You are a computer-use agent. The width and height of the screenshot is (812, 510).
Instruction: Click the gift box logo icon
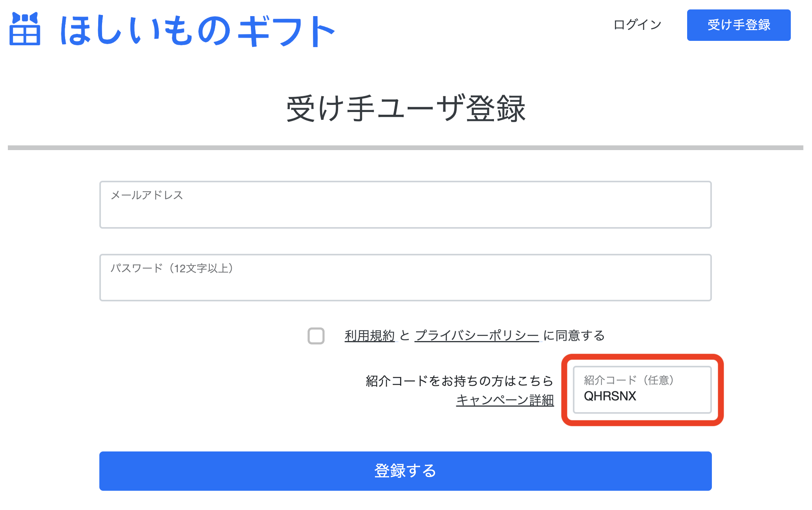25,29
